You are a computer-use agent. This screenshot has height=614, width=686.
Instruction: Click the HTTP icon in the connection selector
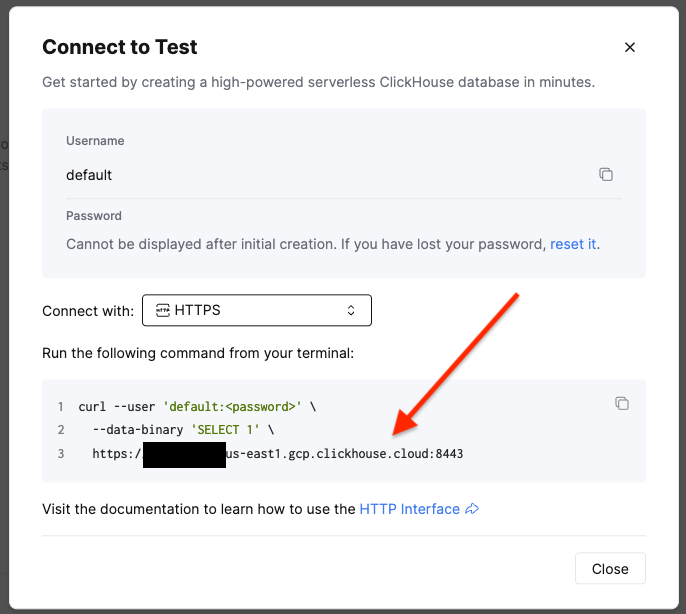163,310
